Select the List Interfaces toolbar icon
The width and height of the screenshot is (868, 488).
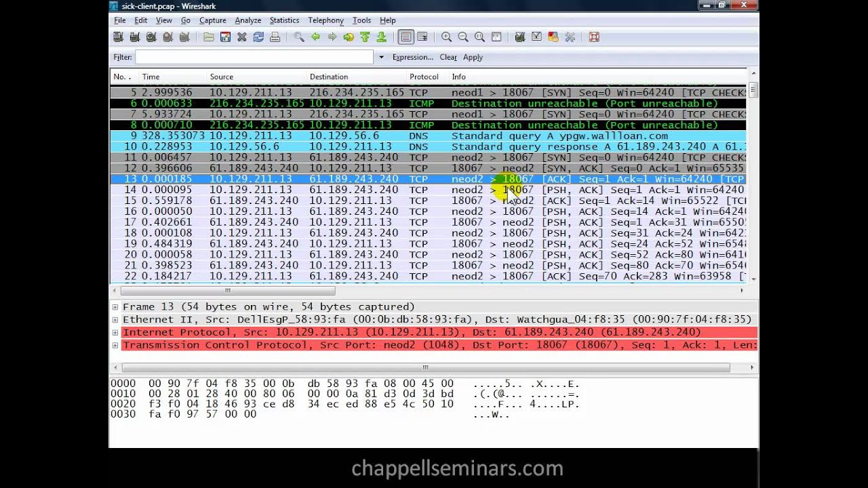pos(117,37)
